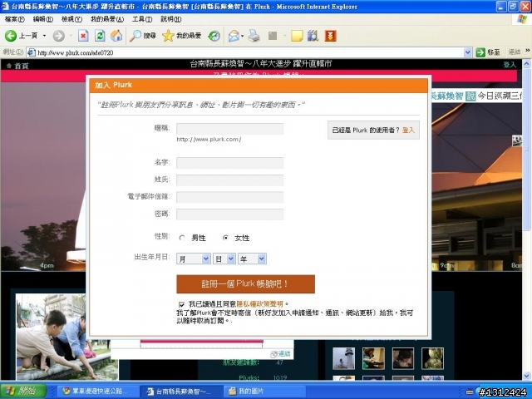The width and height of the screenshot is (532, 399).
Task: Open the Mail envelope icon
Action: click(234, 36)
